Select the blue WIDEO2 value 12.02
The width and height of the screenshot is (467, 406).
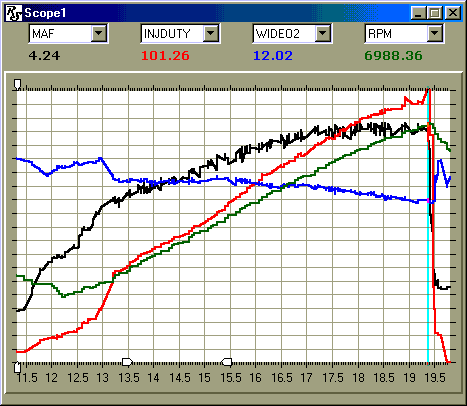273,55
